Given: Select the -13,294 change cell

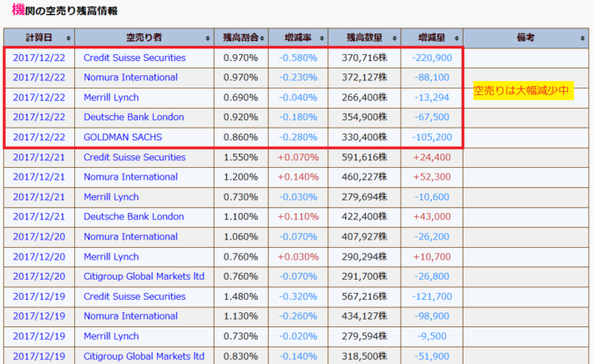Looking at the screenshot, I should coord(432,98).
